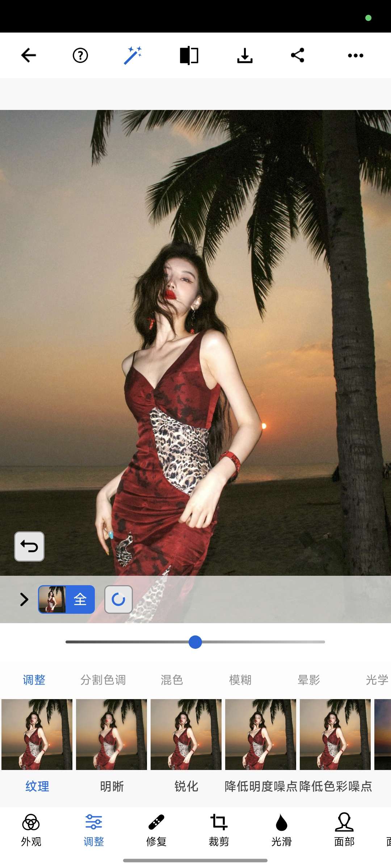
Task: Switch to 模糊 tab
Action: pyautogui.click(x=240, y=680)
